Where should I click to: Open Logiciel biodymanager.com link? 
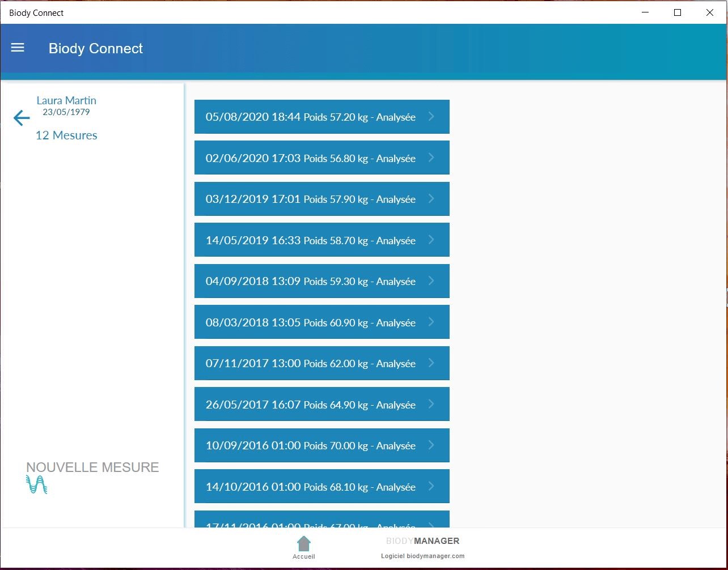pyautogui.click(x=422, y=556)
